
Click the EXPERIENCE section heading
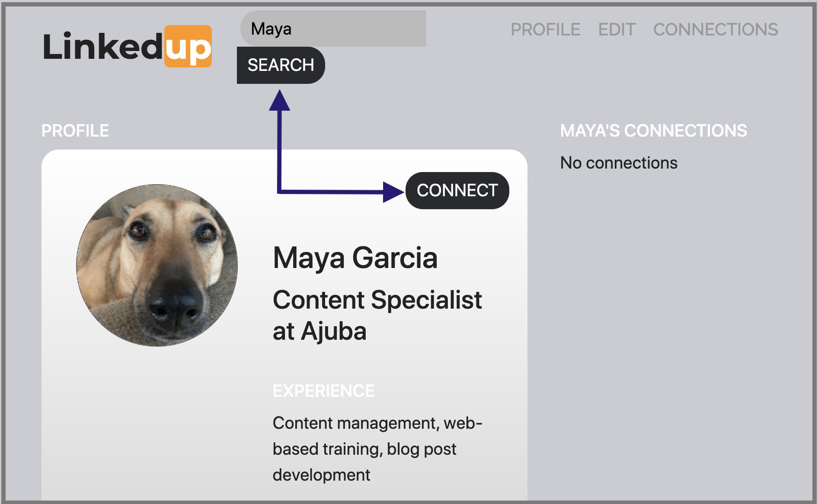(323, 390)
